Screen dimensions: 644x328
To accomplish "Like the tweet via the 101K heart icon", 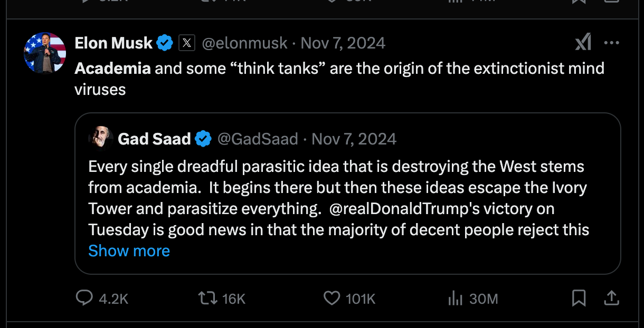I will 332,298.
